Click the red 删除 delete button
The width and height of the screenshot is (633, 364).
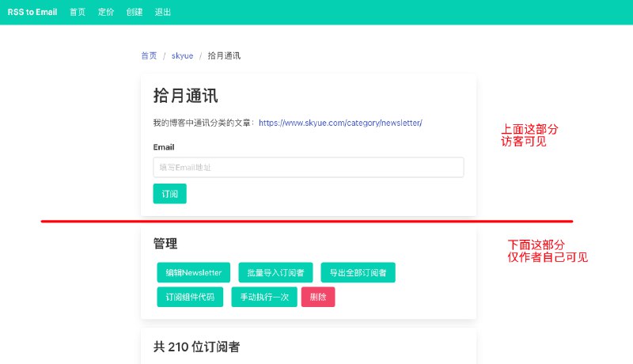[x=318, y=298]
